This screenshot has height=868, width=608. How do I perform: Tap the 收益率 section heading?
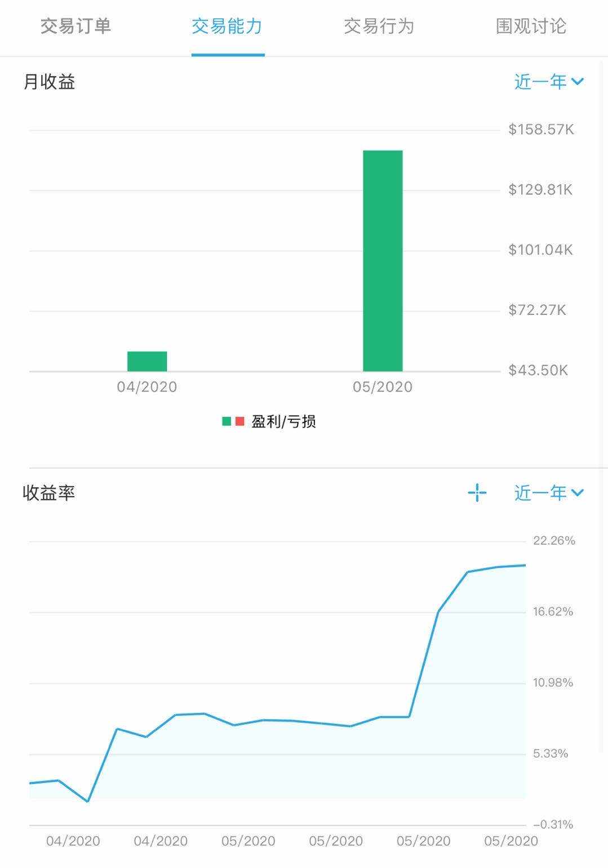tap(49, 493)
